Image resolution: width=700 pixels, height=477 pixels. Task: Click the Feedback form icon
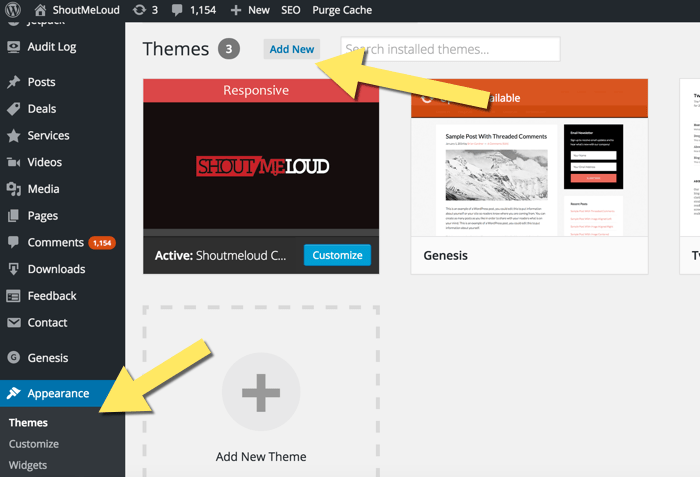[x=14, y=296]
